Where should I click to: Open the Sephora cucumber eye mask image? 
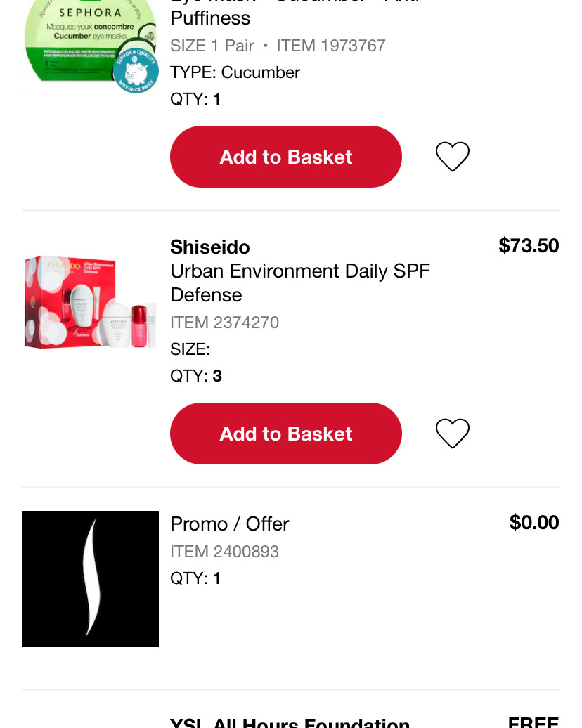91,44
